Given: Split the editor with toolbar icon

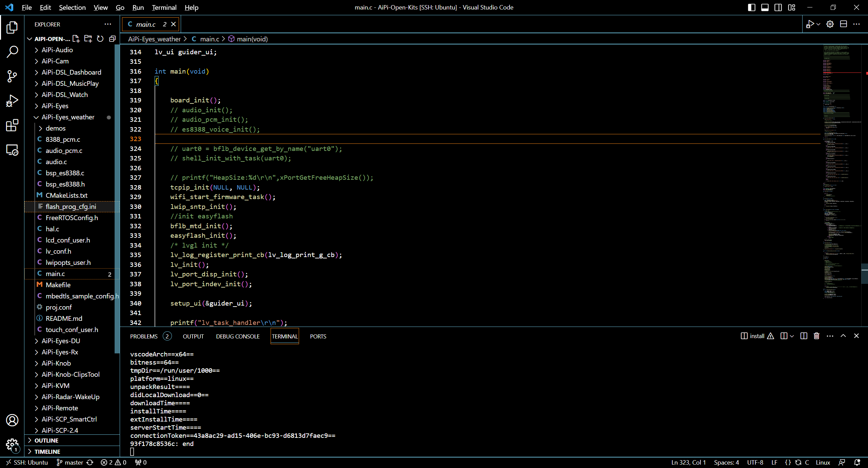Looking at the screenshot, I should click(x=844, y=24).
